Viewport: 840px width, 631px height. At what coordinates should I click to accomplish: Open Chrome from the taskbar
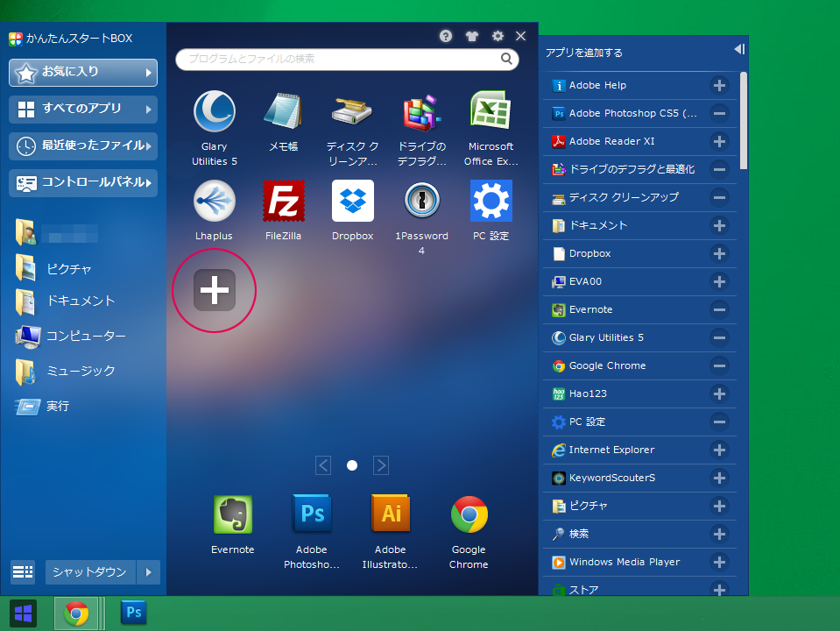(76, 613)
